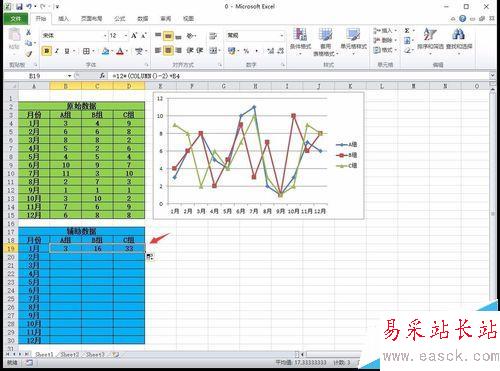The height and width of the screenshot is (371, 500).
Task: Apply accounting number format
Action: pos(232,51)
